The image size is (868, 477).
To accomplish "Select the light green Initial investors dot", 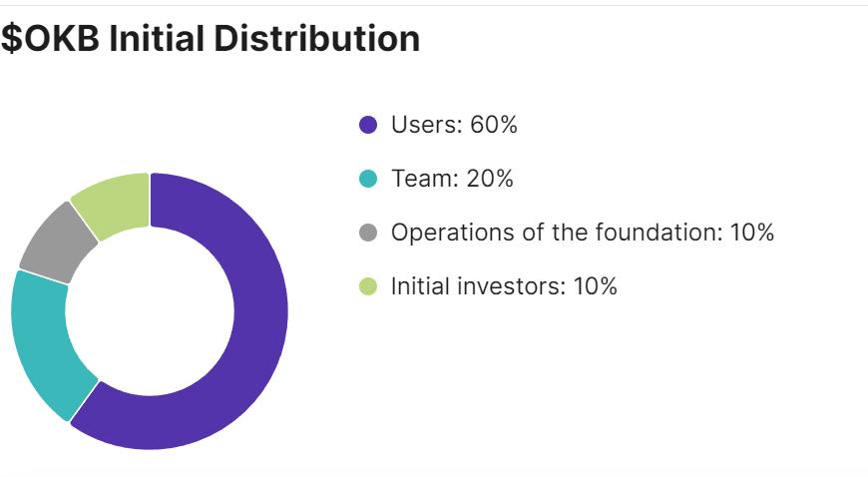I will (x=368, y=286).
